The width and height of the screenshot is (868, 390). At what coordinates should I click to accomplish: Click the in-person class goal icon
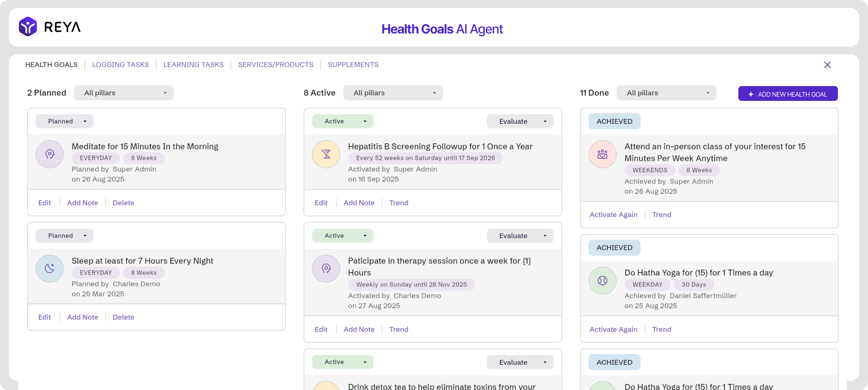(x=602, y=154)
